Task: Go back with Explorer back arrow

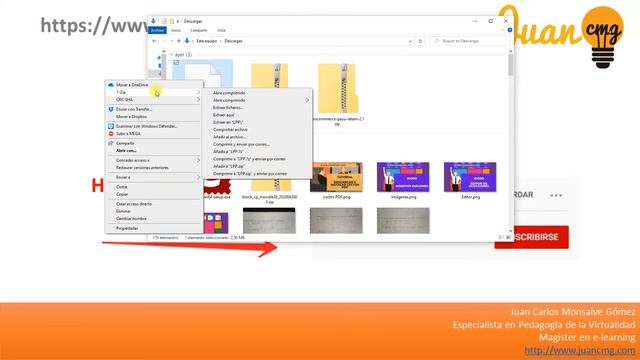Action: tap(154, 41)
